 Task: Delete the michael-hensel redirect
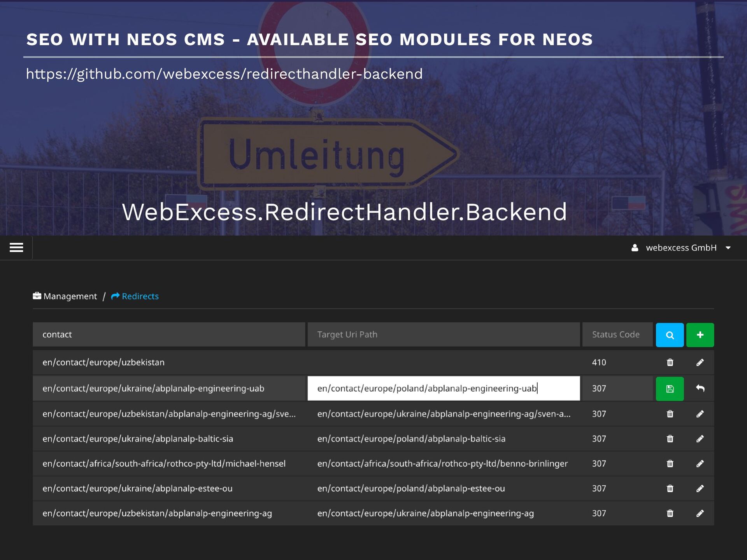(x=670, y=464)
